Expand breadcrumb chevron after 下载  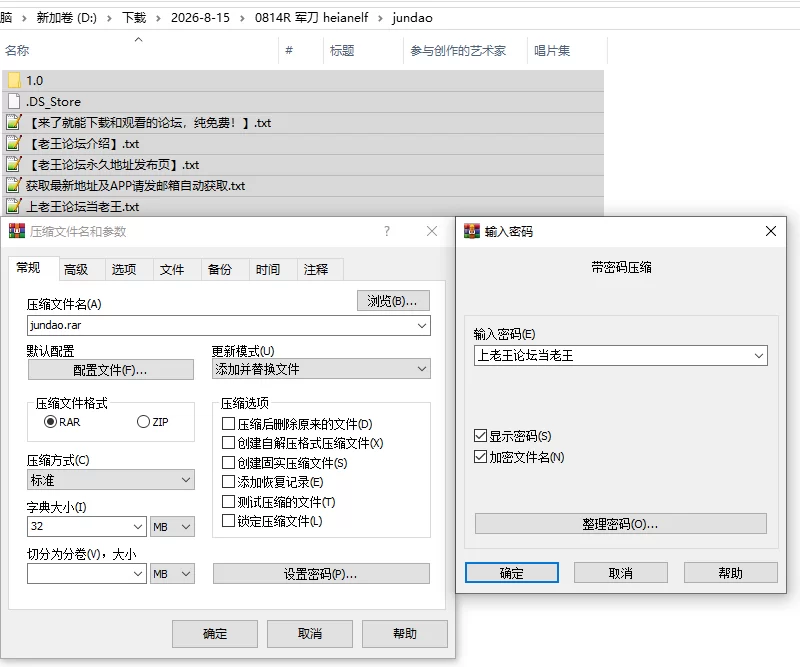(x=158, y=18)
